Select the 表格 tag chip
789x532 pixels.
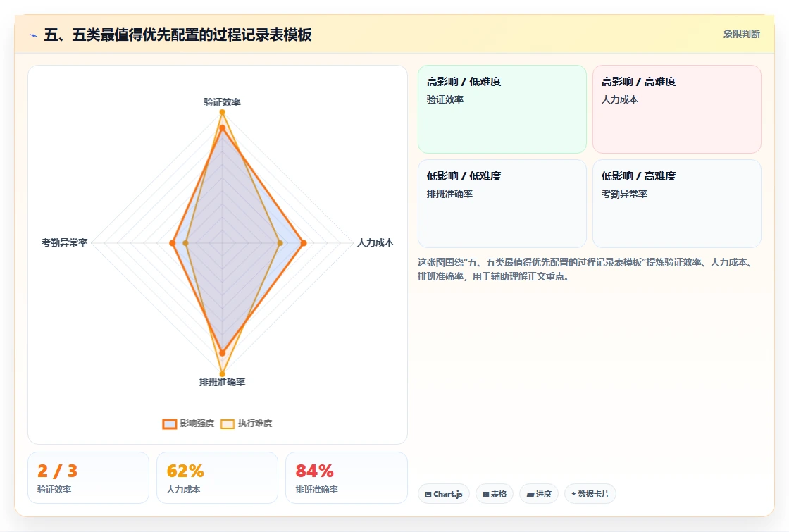click(x=494, y=494)
